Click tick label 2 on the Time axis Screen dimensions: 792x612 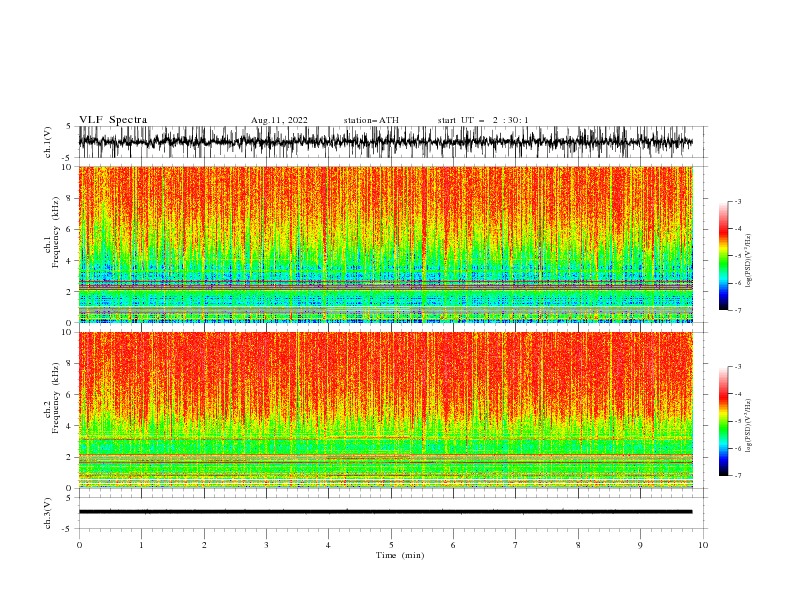(x=204, y=545)
